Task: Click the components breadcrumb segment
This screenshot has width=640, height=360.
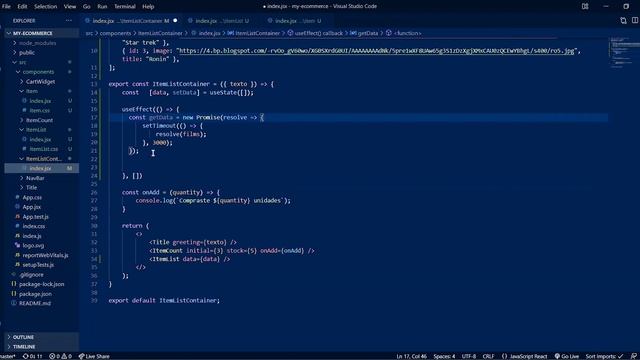Action: click(116, 33)
